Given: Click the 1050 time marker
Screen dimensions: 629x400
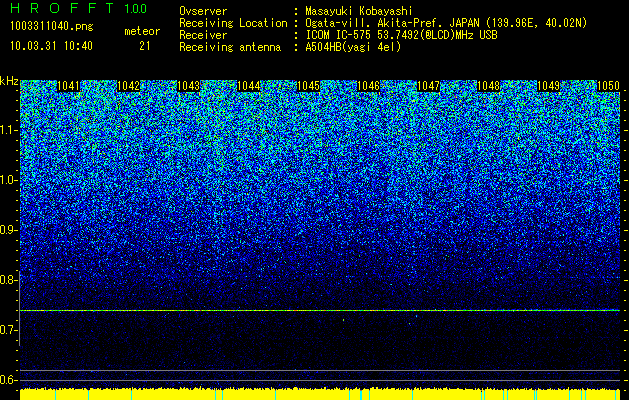Looking at the screenshot, I should [x=609, y=86].
